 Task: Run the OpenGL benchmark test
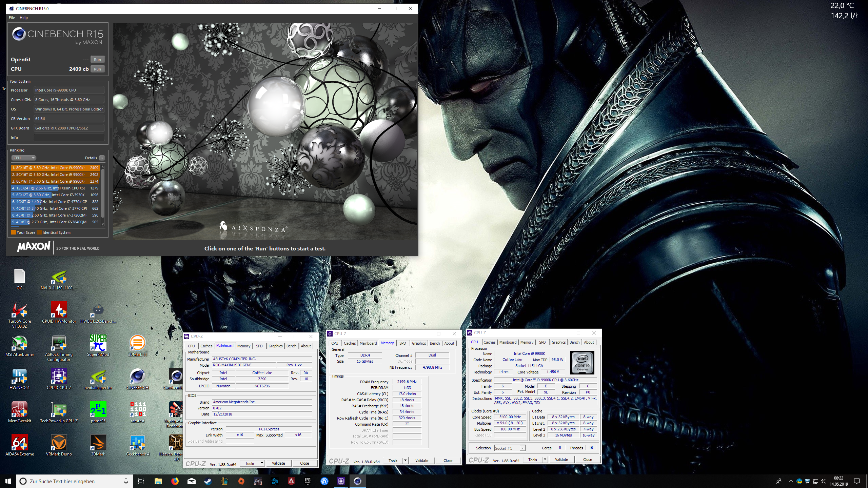[97, 60]
